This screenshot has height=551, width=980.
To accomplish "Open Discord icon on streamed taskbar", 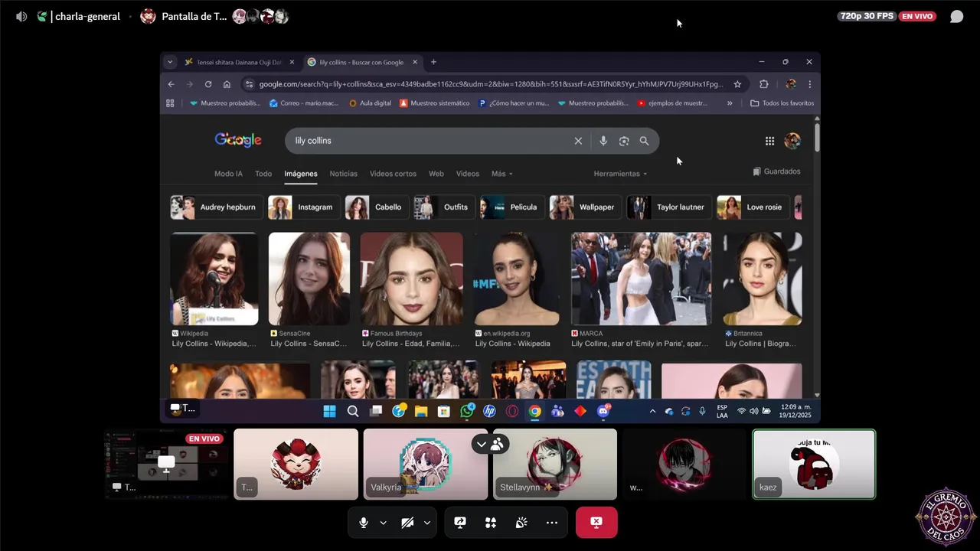I will pos(603,411).
